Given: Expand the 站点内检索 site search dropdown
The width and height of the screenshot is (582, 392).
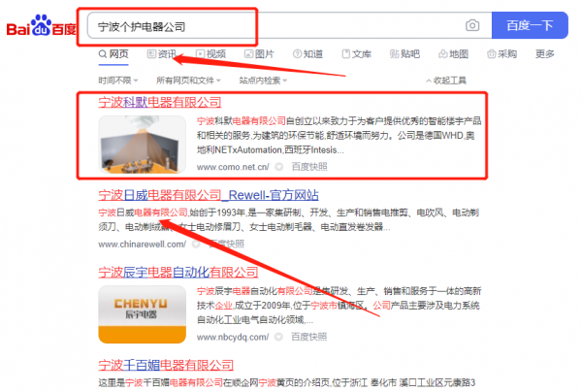Looking at the screenshot, I should coord(263,81).
